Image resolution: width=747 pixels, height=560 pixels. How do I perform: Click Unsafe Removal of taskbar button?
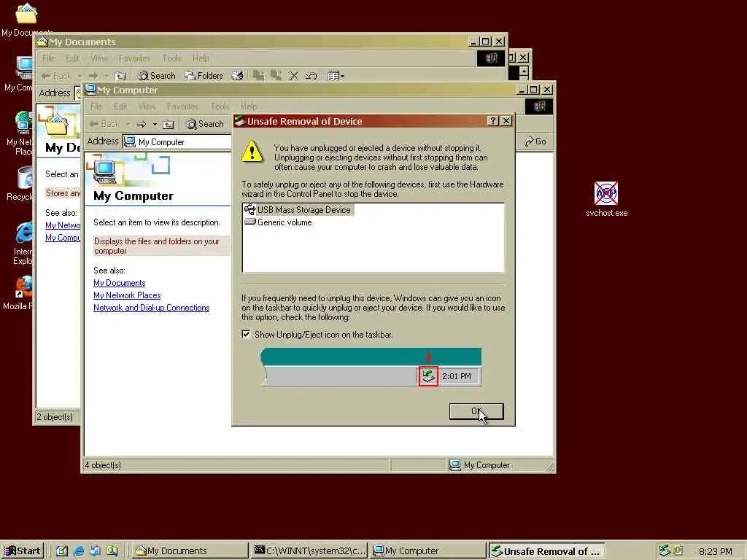coord(546,551)
